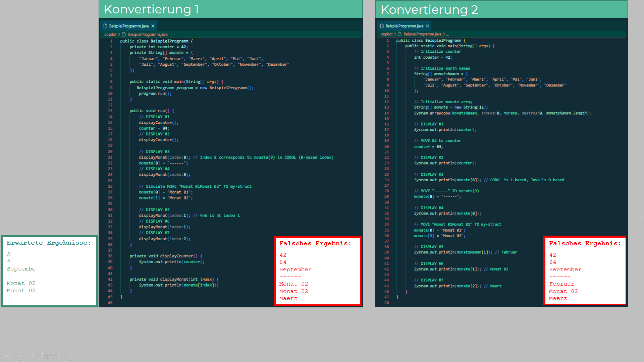Click Erwartete Ergebnisse text box
644x362 pixels.
(49, 271)
